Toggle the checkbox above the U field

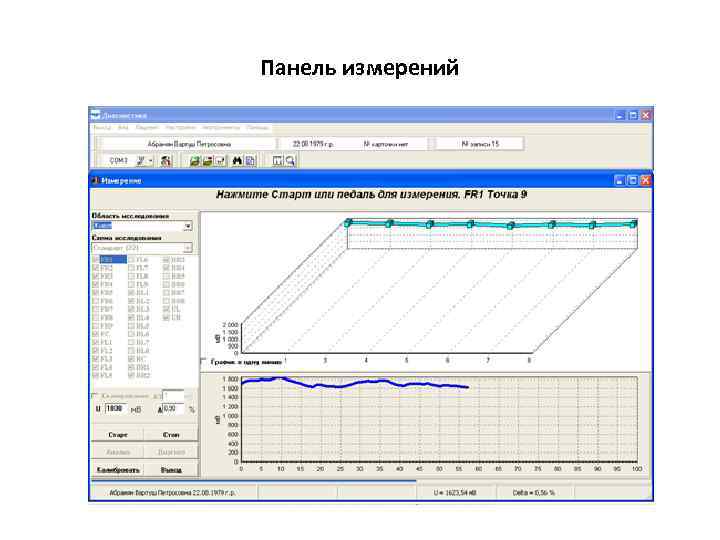96,395
